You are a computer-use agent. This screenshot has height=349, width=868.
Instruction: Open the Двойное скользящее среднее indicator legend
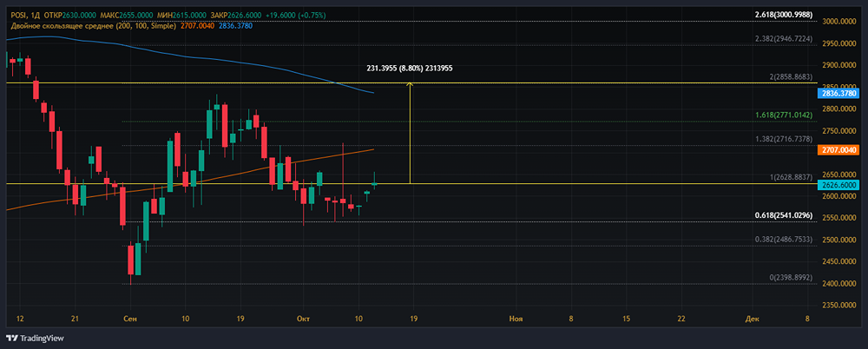pos(94,25)
